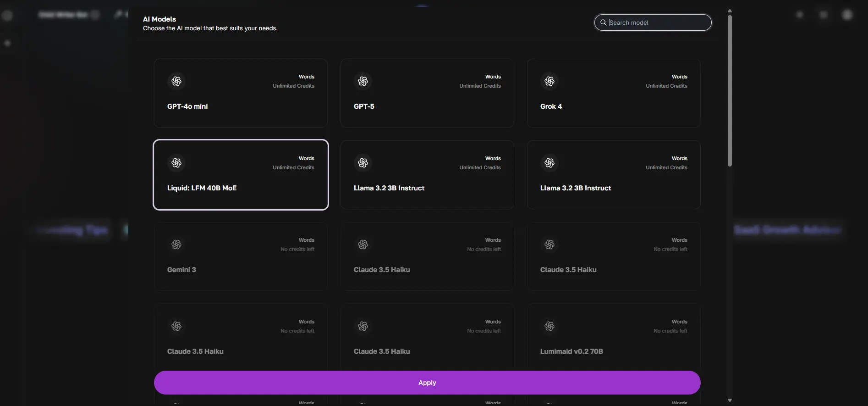
Task: Click "Unlimited Credits" in the Grok 4 card
Action: [666, 86]
